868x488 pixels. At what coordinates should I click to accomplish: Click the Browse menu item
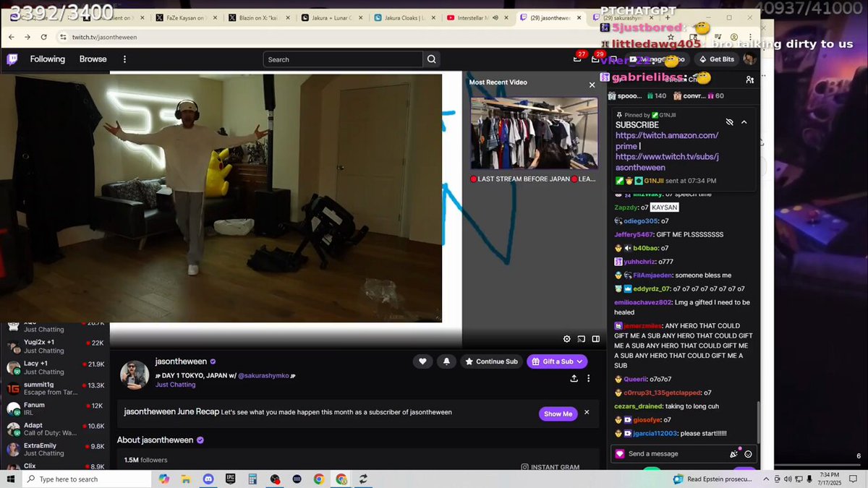(x=93, y=59)
